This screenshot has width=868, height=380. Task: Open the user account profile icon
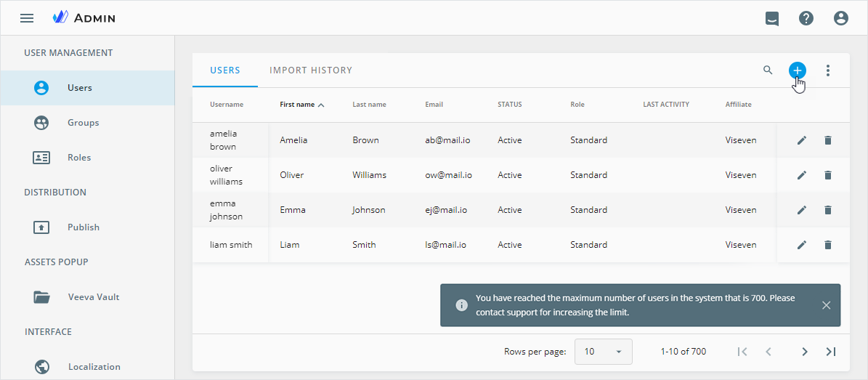[x=841, y=18]
